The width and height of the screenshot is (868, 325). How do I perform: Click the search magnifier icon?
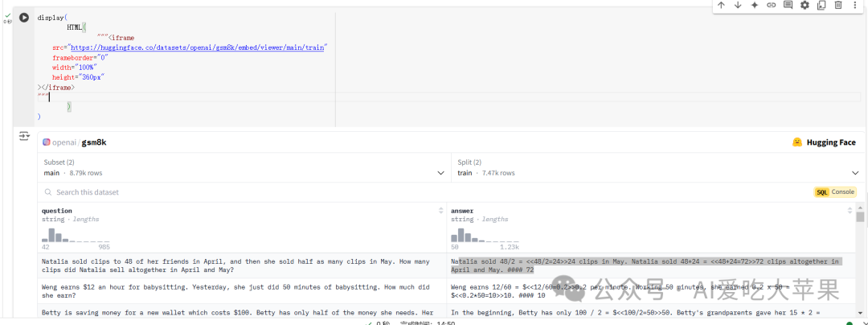(48, 192)
